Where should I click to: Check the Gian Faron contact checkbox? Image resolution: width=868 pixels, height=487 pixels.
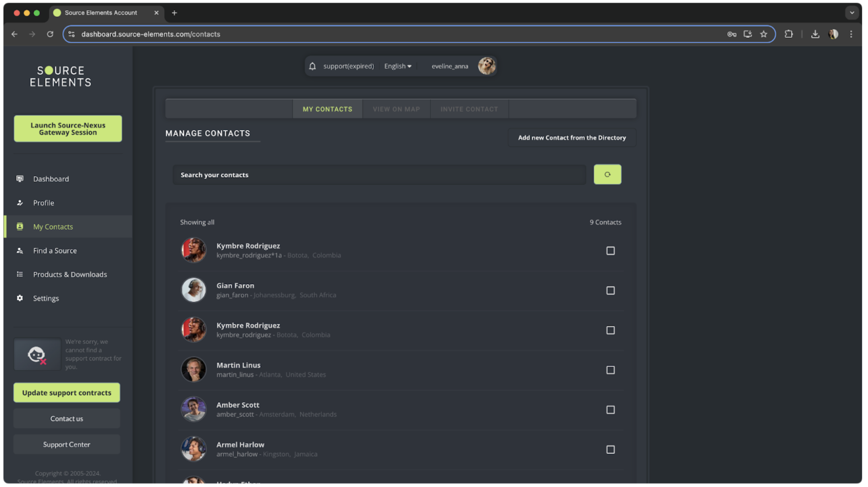point(610,291)
